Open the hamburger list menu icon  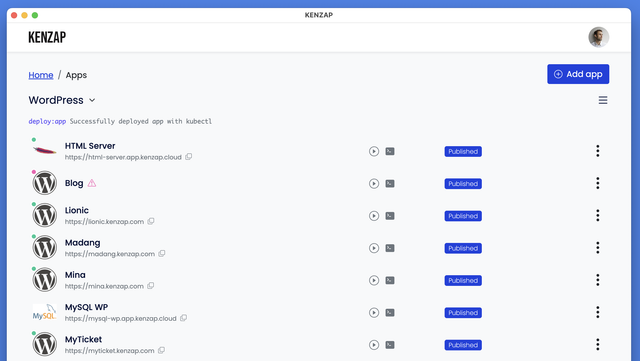coord(603,100)
